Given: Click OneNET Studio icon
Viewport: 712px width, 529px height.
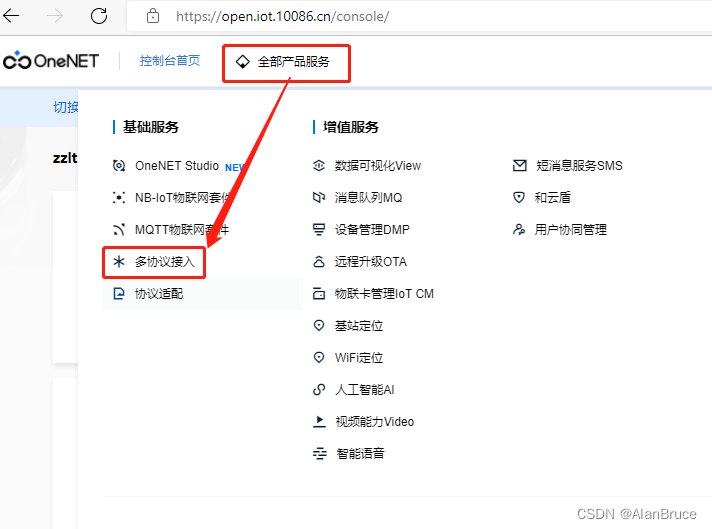Looking at the screenshot, I should click(x=119, y=166).
